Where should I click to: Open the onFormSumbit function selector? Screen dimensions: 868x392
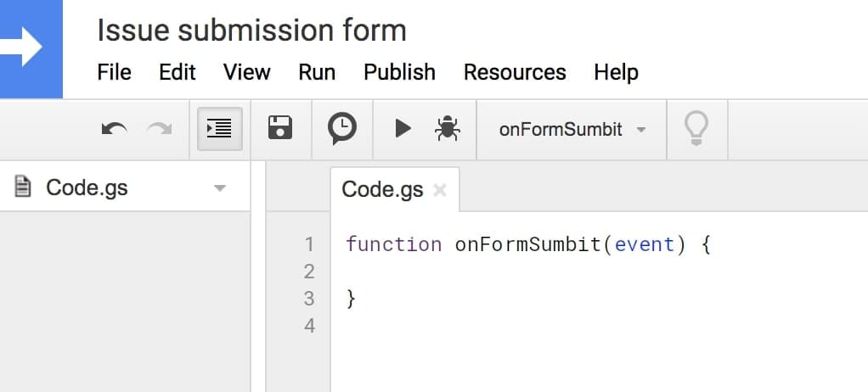(572, 130)
